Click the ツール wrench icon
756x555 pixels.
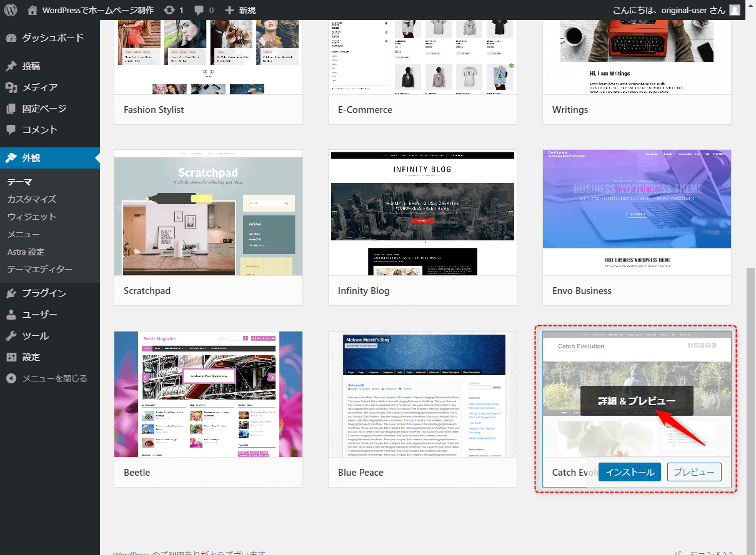click(11, 336)
